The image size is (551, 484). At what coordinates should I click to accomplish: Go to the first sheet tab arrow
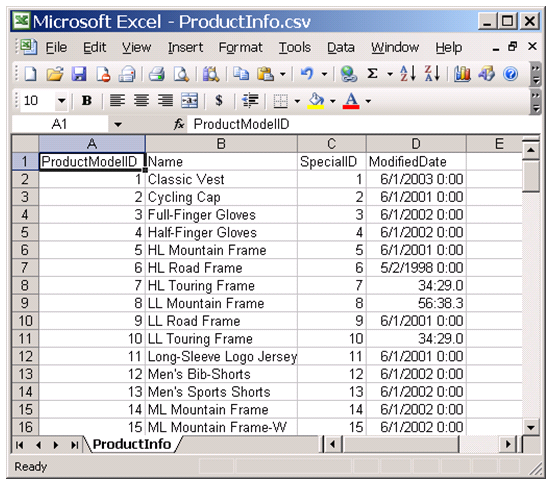tap(20, 445)
